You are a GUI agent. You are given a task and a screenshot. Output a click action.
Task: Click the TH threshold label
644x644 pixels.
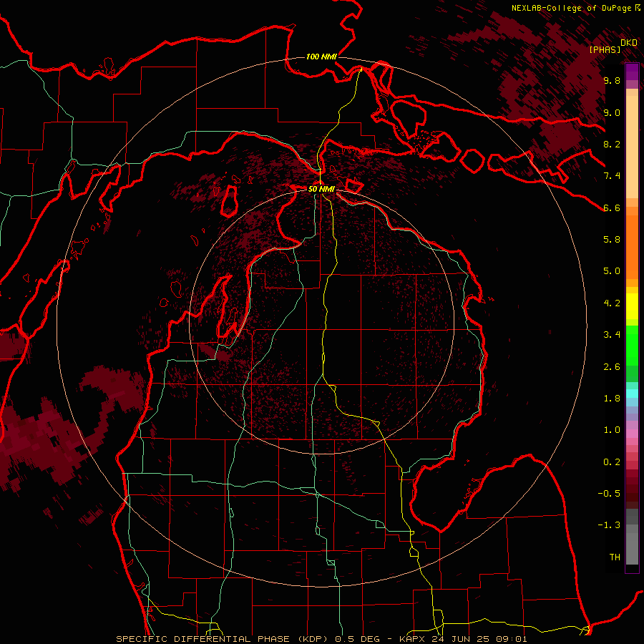[x=615, y=557]
